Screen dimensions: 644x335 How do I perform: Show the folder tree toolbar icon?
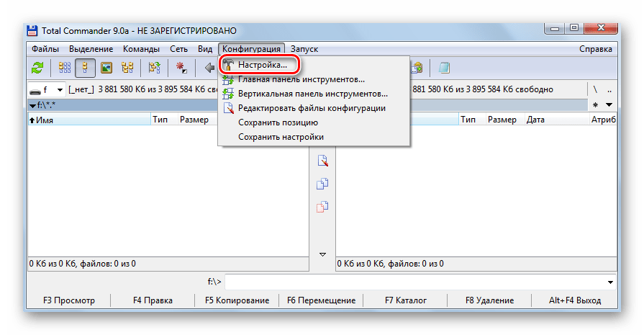point(127,68)
